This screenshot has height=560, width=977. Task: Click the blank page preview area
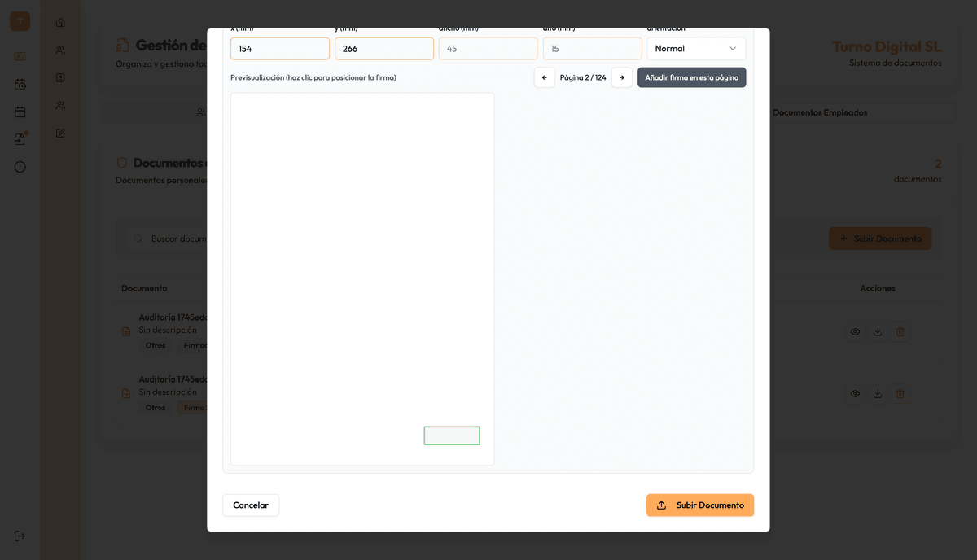[x=362, y=278]
